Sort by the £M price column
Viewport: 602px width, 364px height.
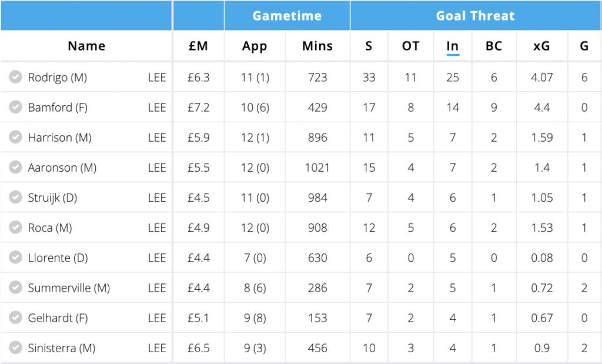(198, 46)
